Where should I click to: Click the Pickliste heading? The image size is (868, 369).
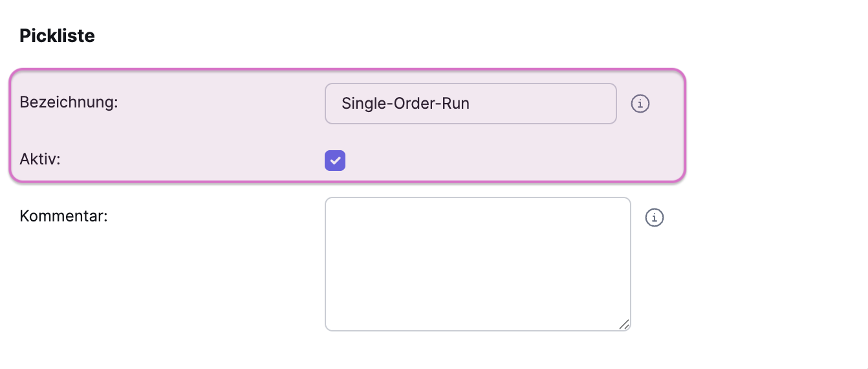57,36
